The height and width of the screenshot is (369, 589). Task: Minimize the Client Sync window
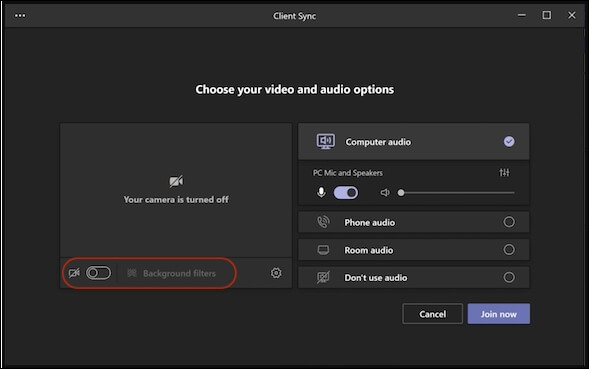(x=522, y=15)
